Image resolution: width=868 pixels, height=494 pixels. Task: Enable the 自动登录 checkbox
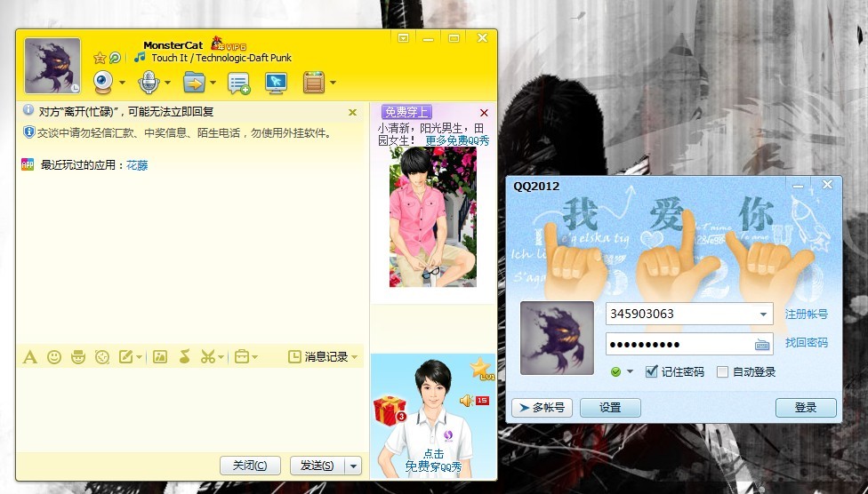click(x=722, y=371)
